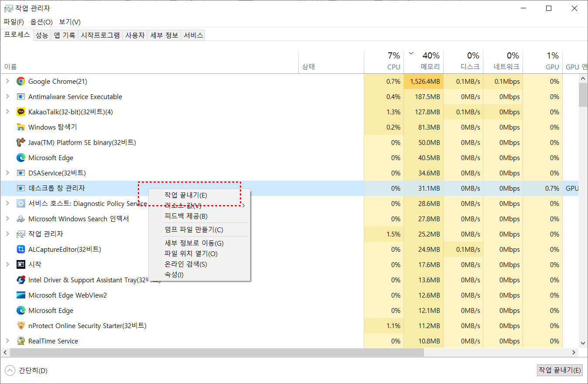Image resolution: width=588 pixels, height=384 pixels.
Task: Select 덤프 파일 만들기(C) in the context menu
Action: click(x=199, y=230)
